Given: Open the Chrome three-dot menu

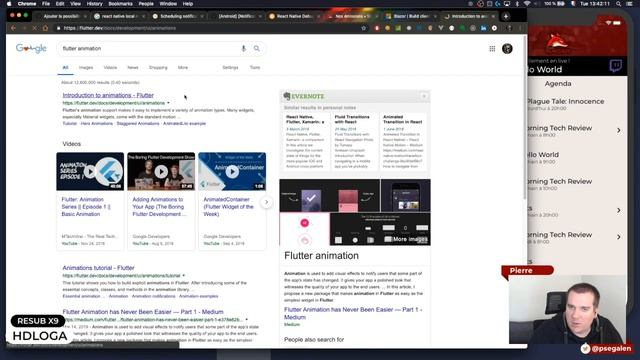Looking at the screenshot, I should (520, 28).
